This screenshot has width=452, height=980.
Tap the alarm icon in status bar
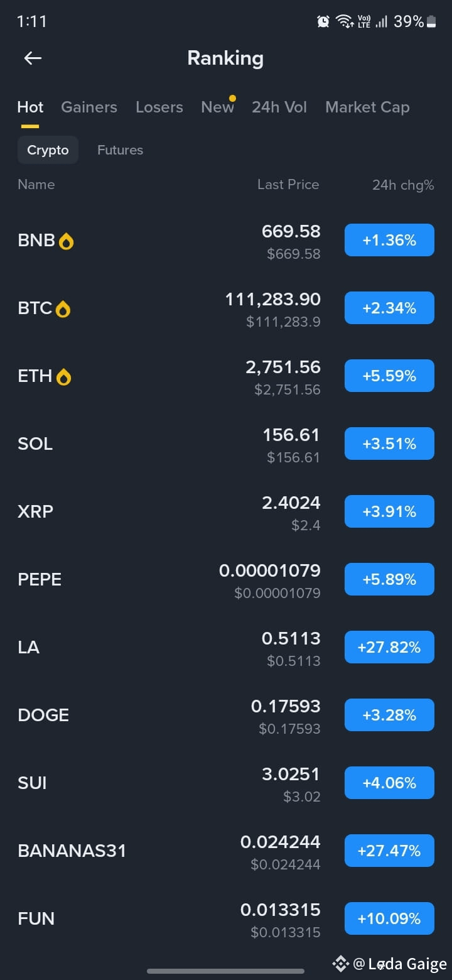pos(323,22)
